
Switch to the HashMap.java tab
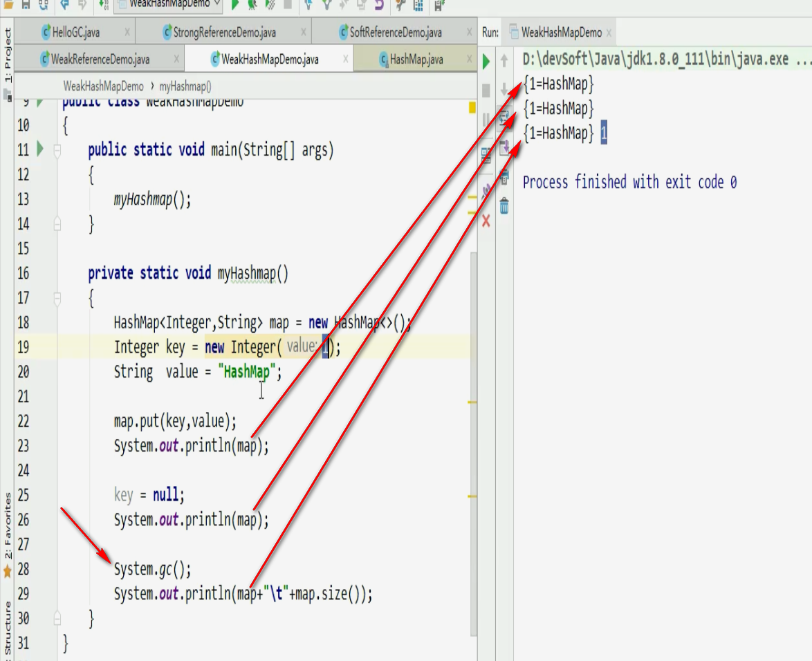pos(415,59)
